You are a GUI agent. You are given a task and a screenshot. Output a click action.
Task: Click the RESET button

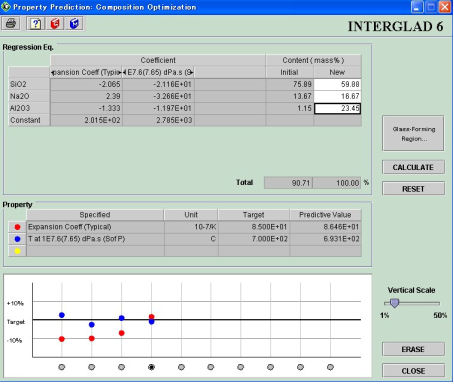pos(413,189)
